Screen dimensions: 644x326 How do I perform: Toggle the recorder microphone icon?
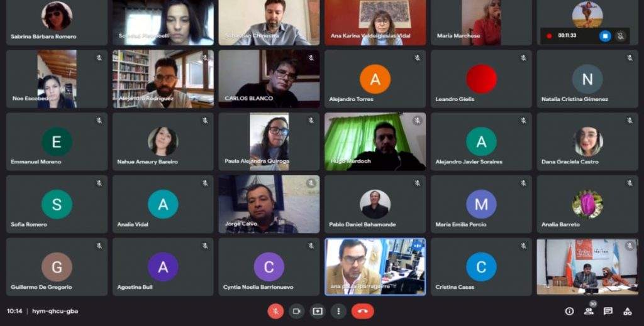(621, 36)
